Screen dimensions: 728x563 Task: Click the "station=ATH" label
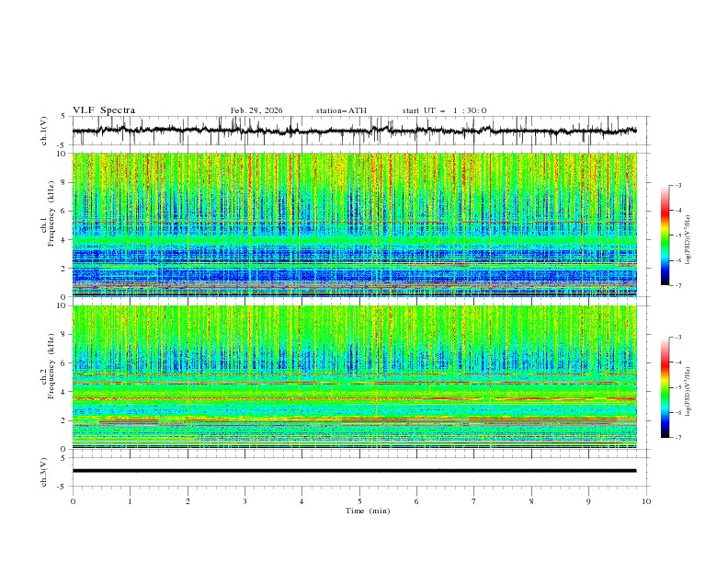coord(341,110)
